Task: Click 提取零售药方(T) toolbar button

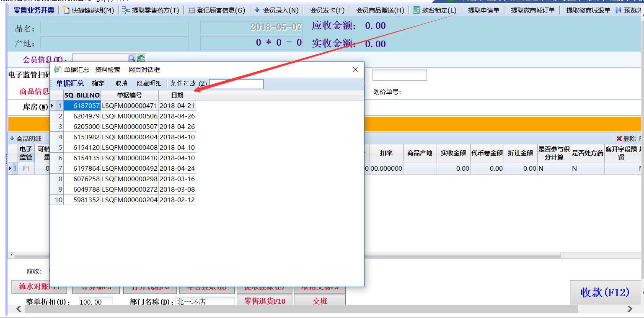Action: point(150,10)
